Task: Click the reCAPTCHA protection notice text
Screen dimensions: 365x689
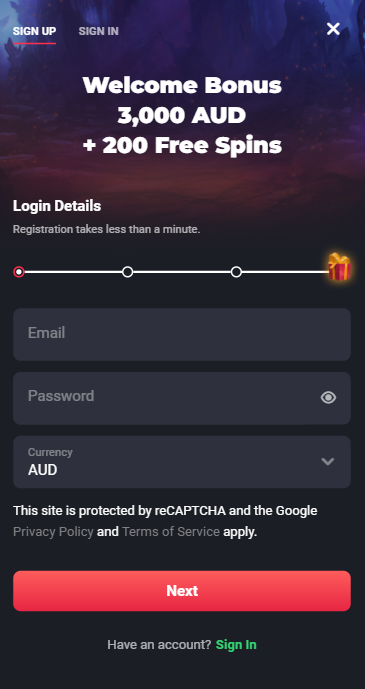Action: (x=165, y=521)
